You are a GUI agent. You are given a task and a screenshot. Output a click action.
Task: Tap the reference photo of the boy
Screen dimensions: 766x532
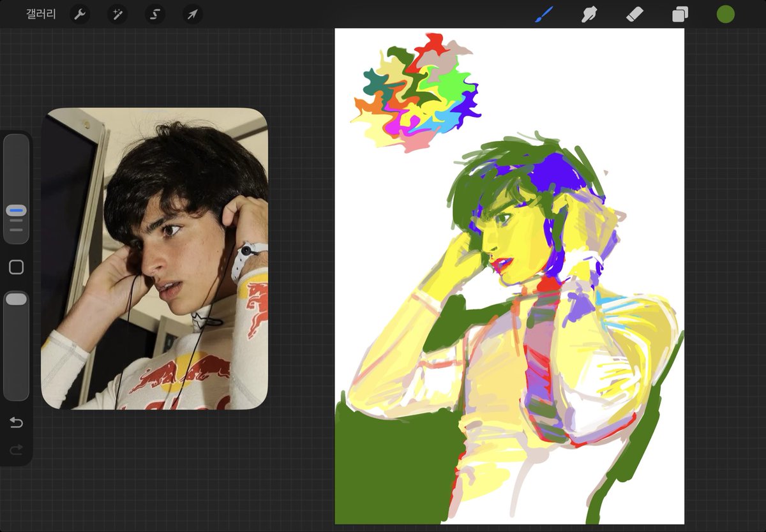(x=154, y=258)
